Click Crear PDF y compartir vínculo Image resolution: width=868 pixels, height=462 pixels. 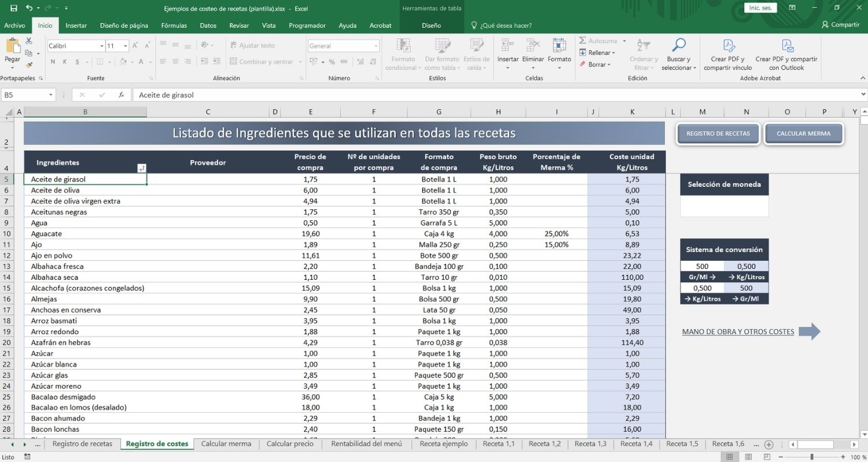pyautogui.click(x=728, y=55)
